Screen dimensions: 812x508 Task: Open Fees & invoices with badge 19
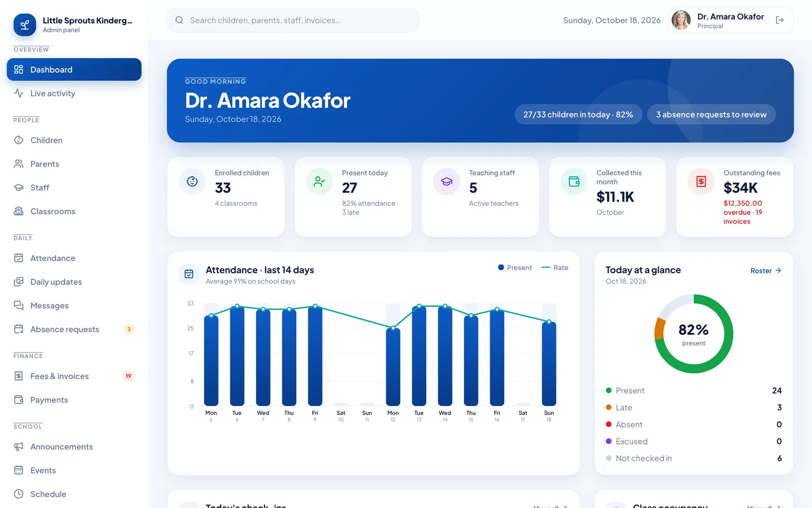[74, 376]
